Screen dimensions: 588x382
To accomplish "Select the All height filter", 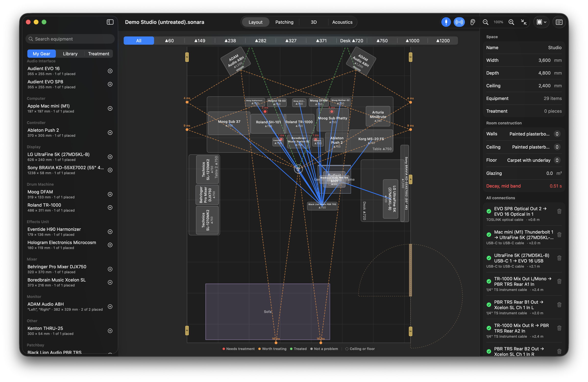I will (139, 41).
